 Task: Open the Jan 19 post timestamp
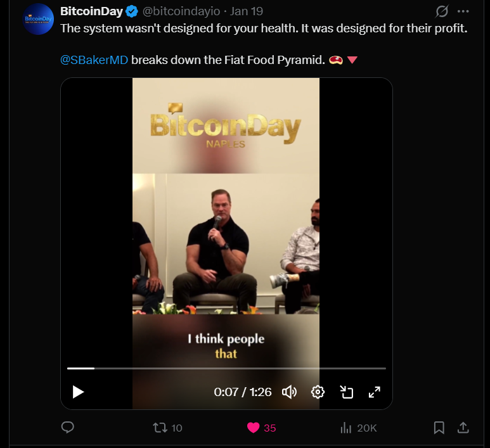[x=247, y=11]
